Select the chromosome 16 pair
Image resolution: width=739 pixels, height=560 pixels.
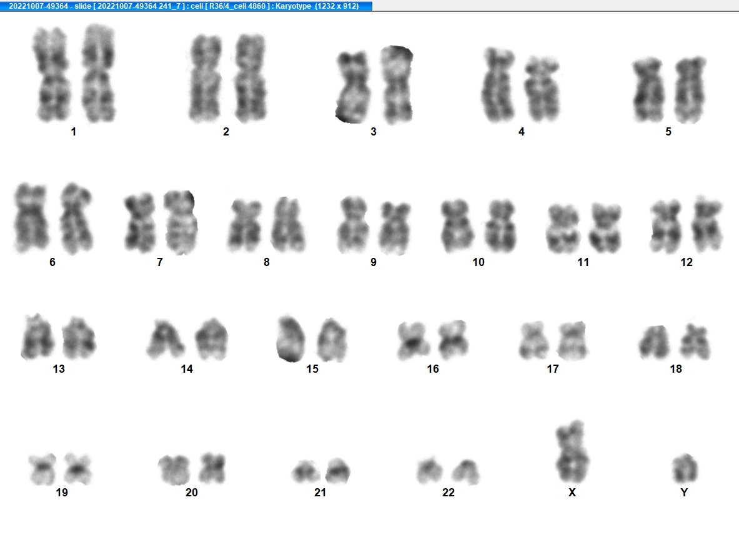433,340
